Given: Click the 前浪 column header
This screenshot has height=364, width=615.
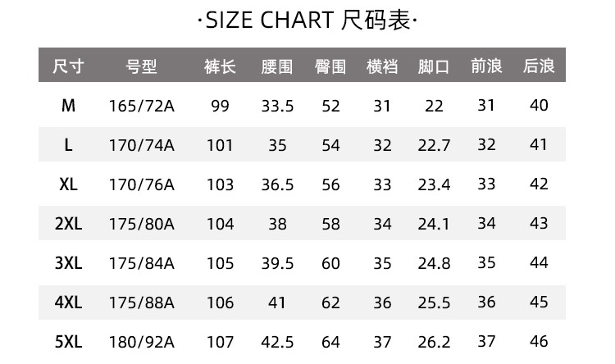Looking at the screenshot, I should (x=486, y=66).
